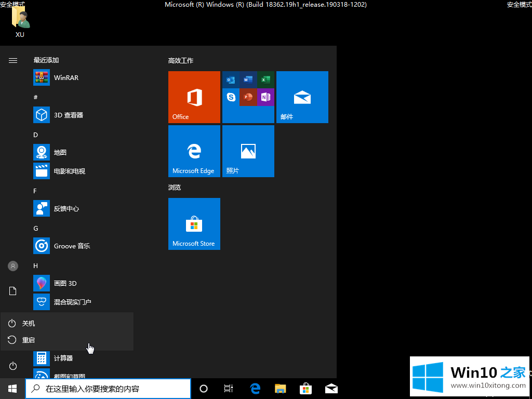Click the # letter header in app list
532x399 pixels.
pyautogui.click(x=35, y=97)
